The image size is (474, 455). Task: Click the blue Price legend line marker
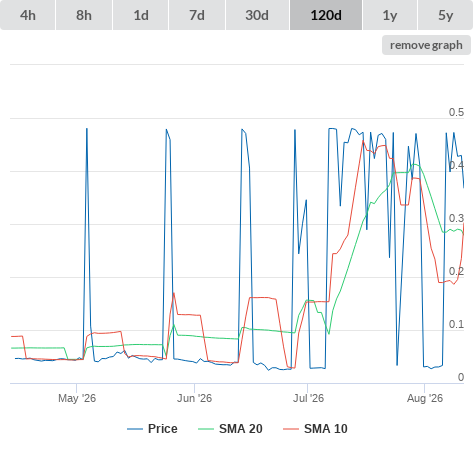point(135,429)
